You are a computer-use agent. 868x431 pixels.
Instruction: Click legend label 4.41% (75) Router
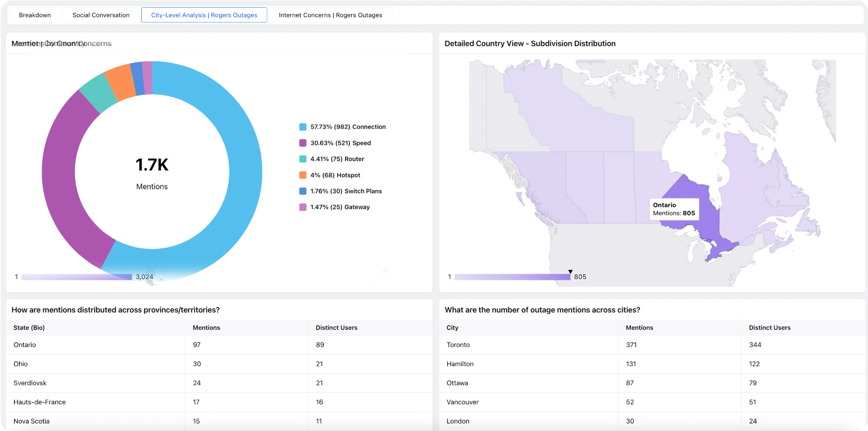pyautogui.click(x=337, y=159)
